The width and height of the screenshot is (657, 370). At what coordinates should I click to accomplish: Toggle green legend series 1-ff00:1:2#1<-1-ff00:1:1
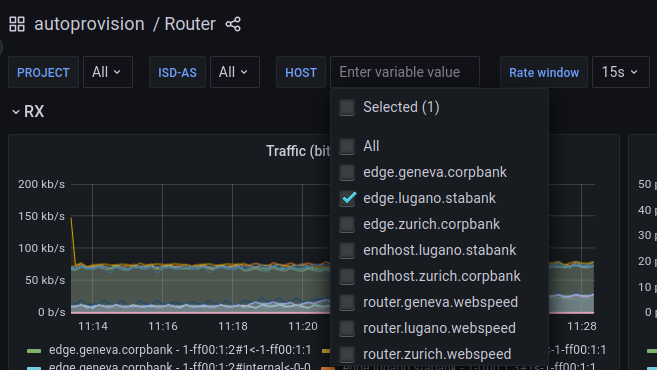[180, 350]
